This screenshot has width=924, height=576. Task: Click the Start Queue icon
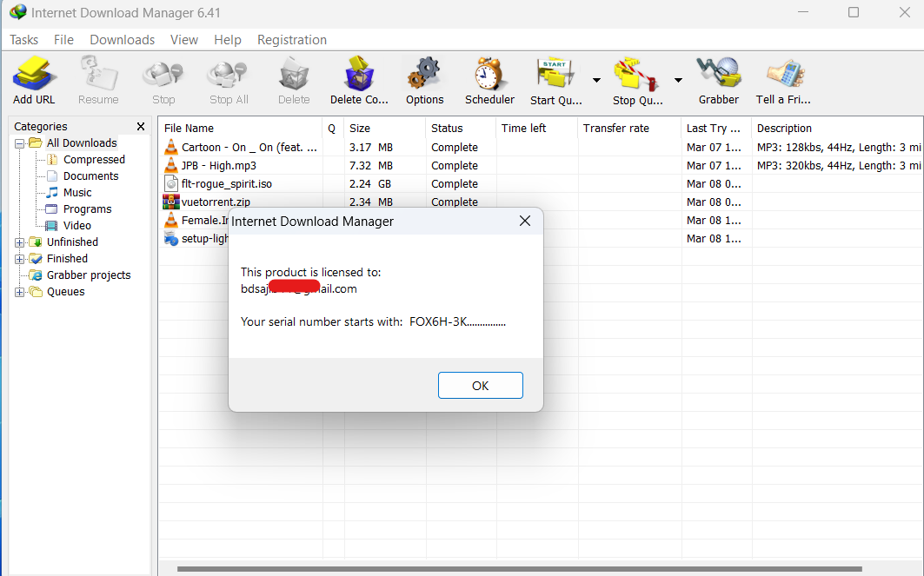coord(555,74)
